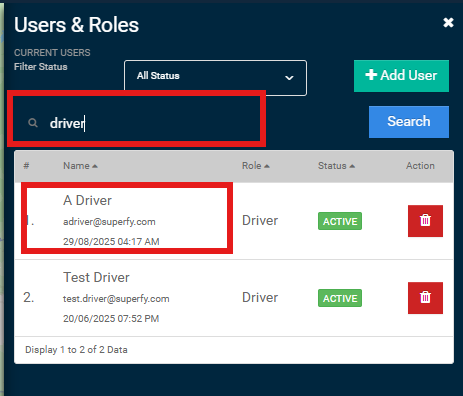The width and height of the screenshot is (463, 396).
Task: Click the date 20/06/2025 07:52 PM
Action: (111, 318)
